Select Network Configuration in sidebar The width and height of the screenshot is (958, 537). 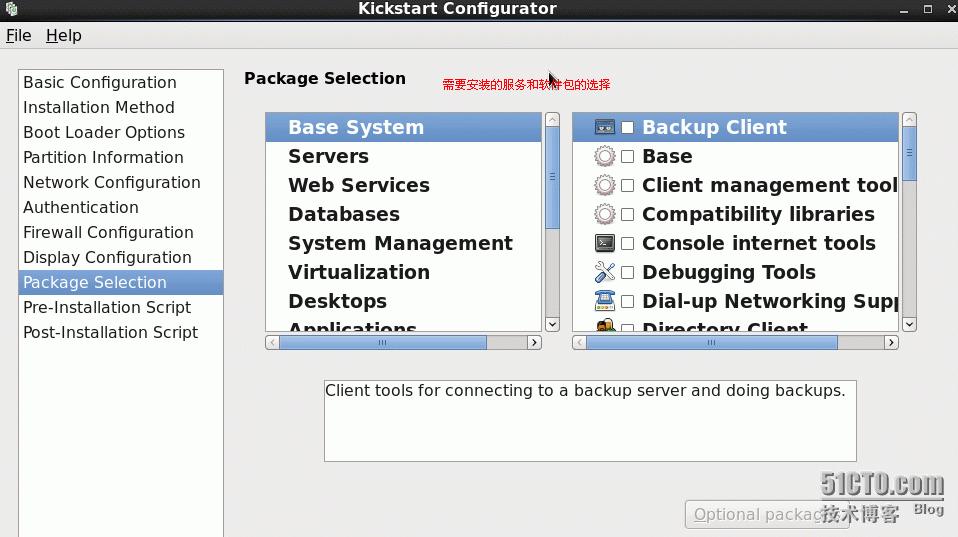point(121,183)
